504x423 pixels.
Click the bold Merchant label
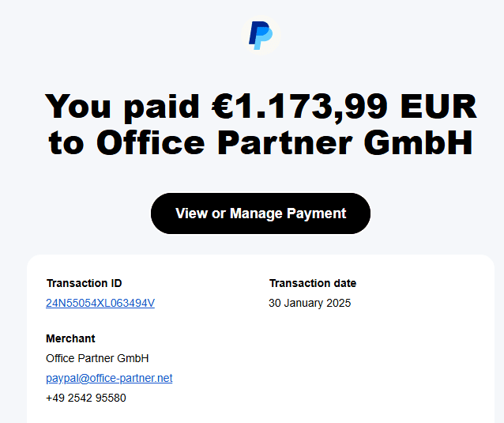point(70,338)
